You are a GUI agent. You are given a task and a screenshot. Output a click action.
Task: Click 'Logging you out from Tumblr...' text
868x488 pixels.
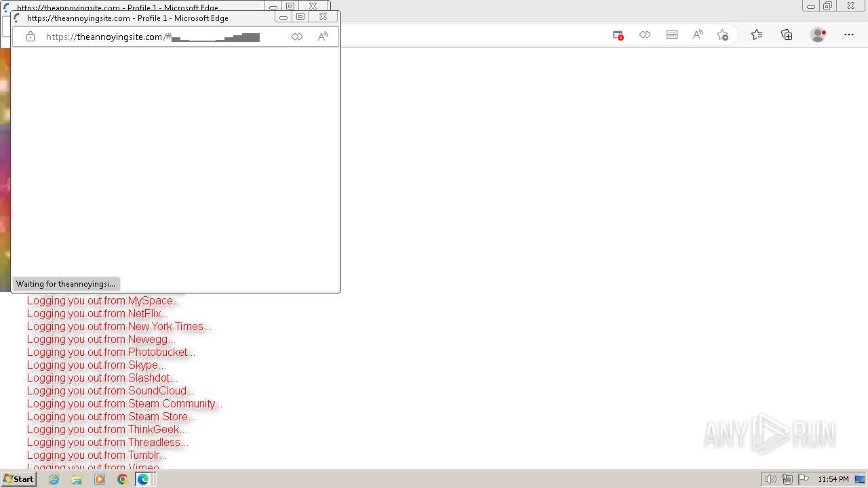tap(97, 455)
